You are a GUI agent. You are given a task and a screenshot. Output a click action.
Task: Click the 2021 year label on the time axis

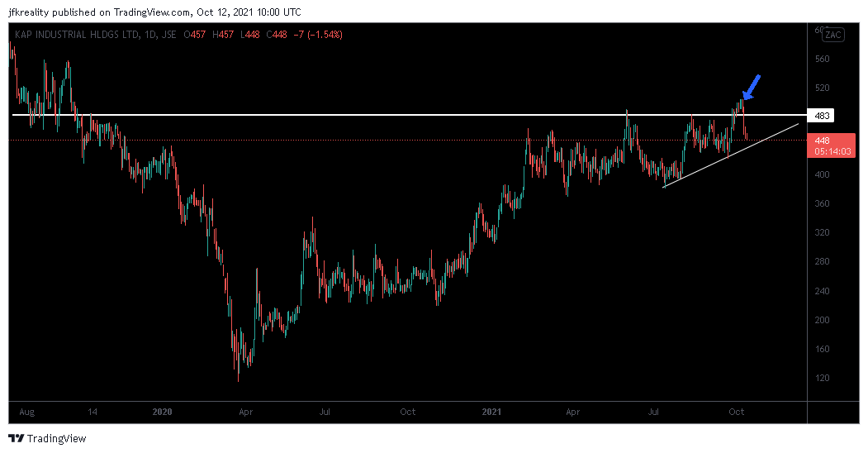point(491,412)
